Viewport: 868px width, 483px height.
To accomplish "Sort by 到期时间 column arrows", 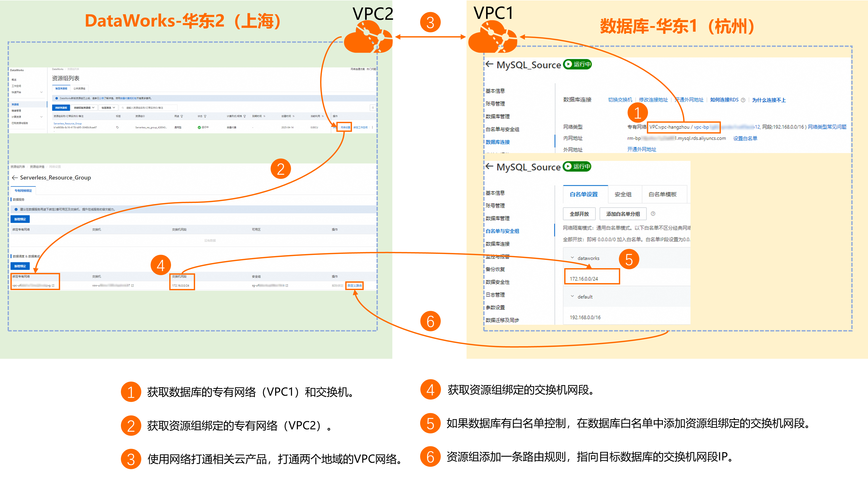I will point(264,116).
